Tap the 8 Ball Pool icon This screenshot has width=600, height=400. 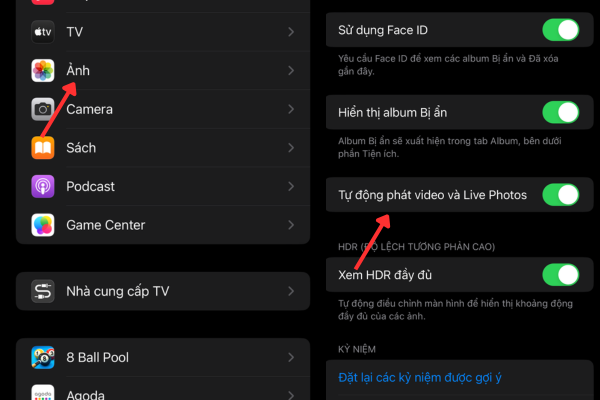[x=43, y=357]
